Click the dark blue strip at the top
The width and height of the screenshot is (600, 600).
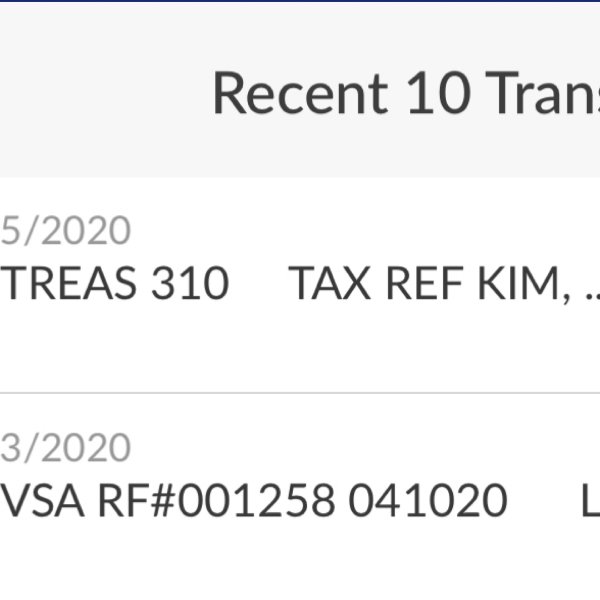(x=300, y=1)
